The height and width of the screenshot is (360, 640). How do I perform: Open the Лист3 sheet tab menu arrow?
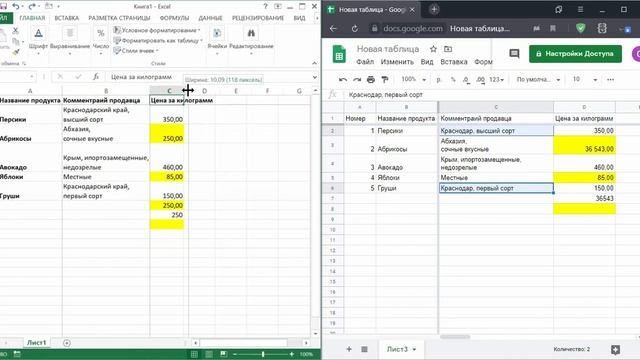414,349
